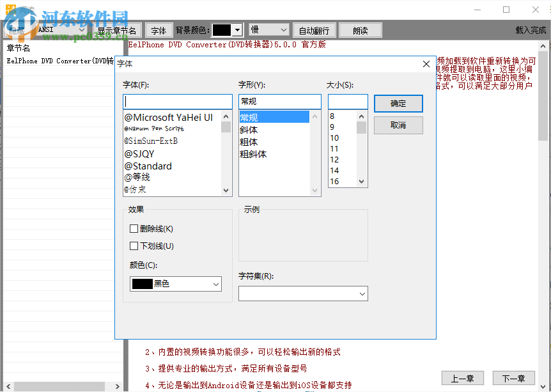Choose font size 12 in the size list

334,159
